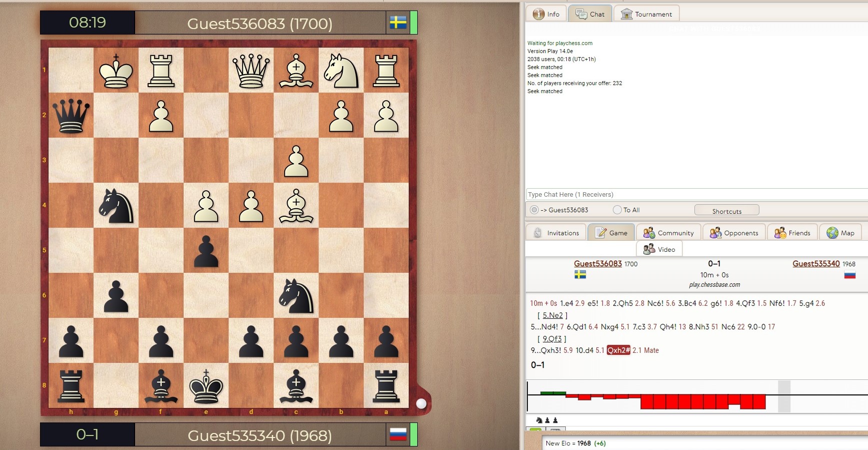
Task: Jump to the Qxh2# mate move in notation
Action: tap(618, 350)
